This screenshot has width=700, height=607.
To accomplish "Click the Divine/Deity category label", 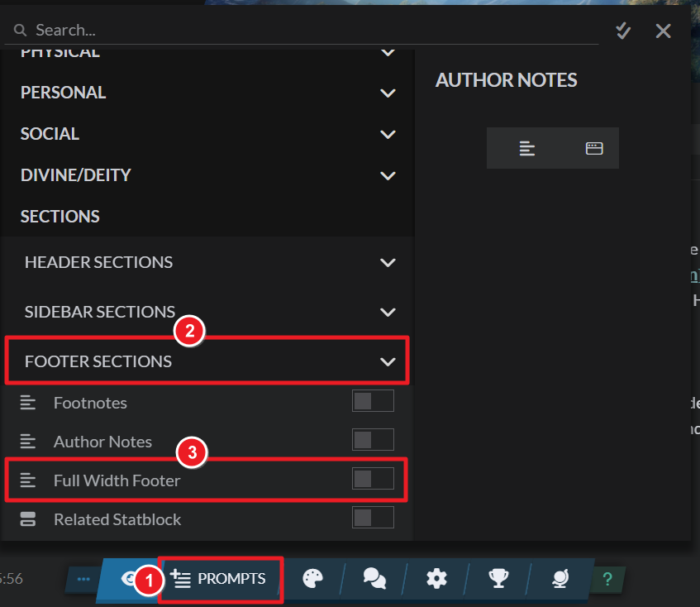I will pyautogui.click(x=76, y=175).
